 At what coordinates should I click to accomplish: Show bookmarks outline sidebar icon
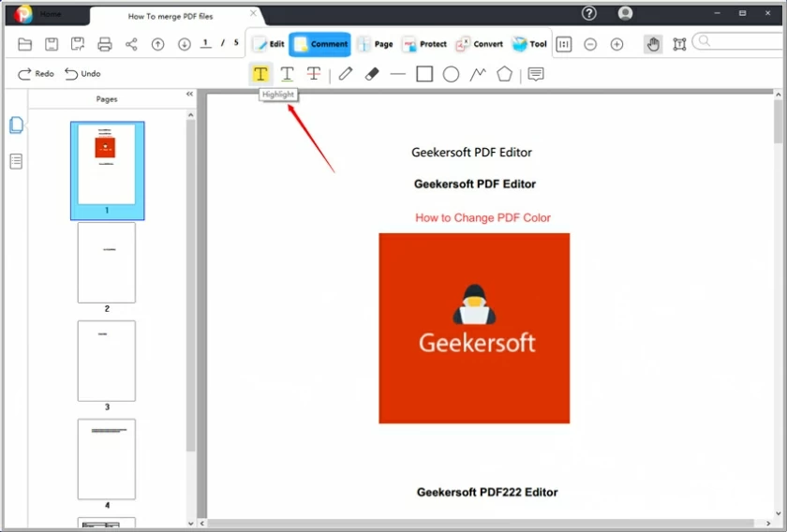pos(16,161)
